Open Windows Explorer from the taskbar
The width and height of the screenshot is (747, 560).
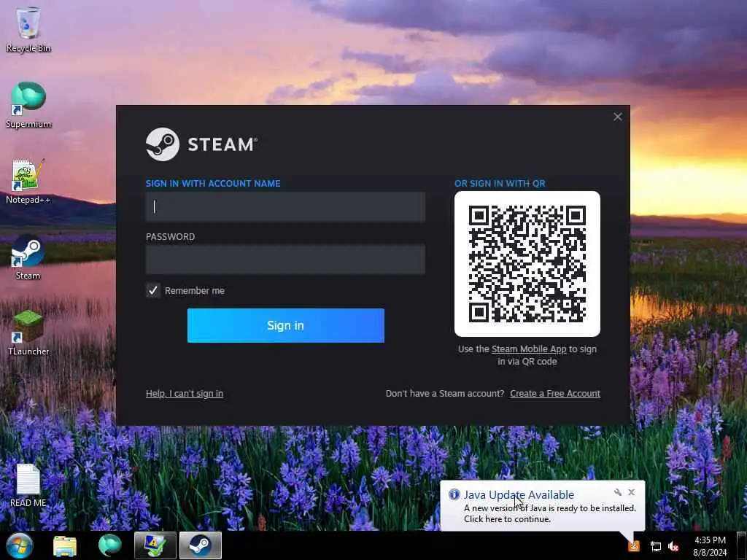point(65,545)
